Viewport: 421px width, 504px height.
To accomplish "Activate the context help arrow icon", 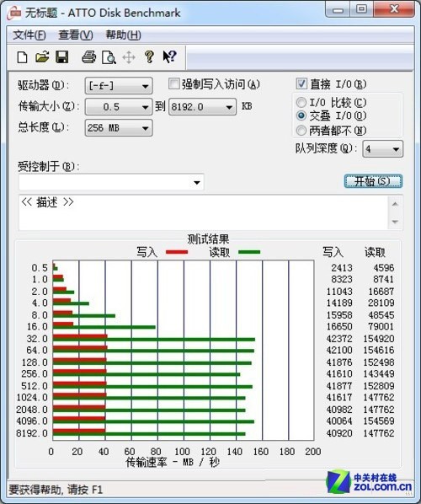I will [x=169, y=57].
